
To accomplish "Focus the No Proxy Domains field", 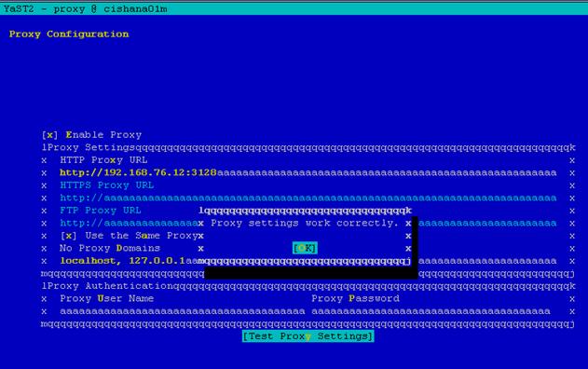I will (308, 261).
